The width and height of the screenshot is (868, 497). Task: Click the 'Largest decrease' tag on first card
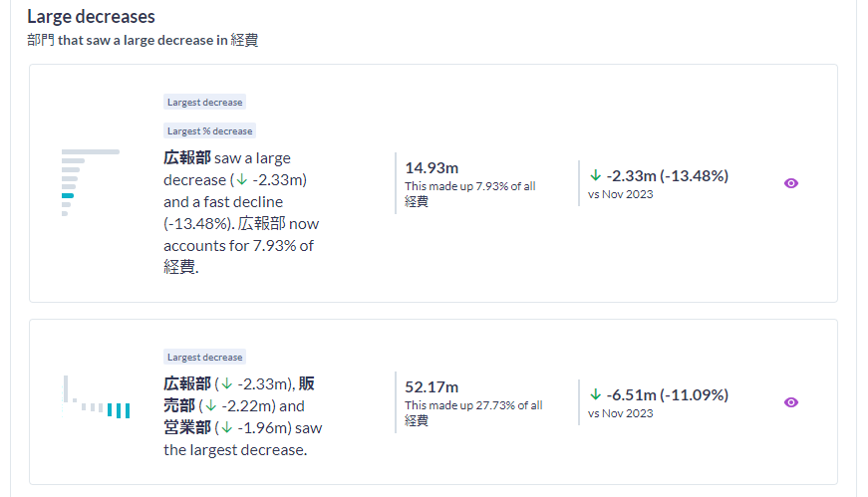(x=204, y=102)
